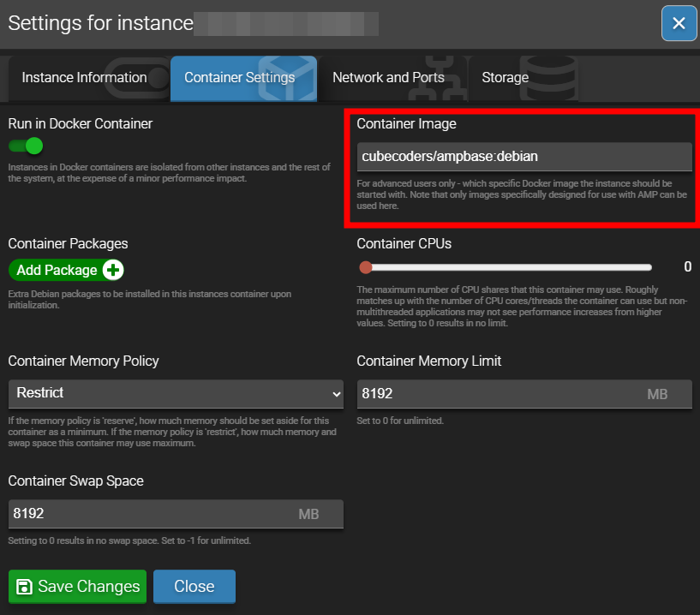Switch to the Instance Information tab
The image size is (700, 615).
[84, 78]
